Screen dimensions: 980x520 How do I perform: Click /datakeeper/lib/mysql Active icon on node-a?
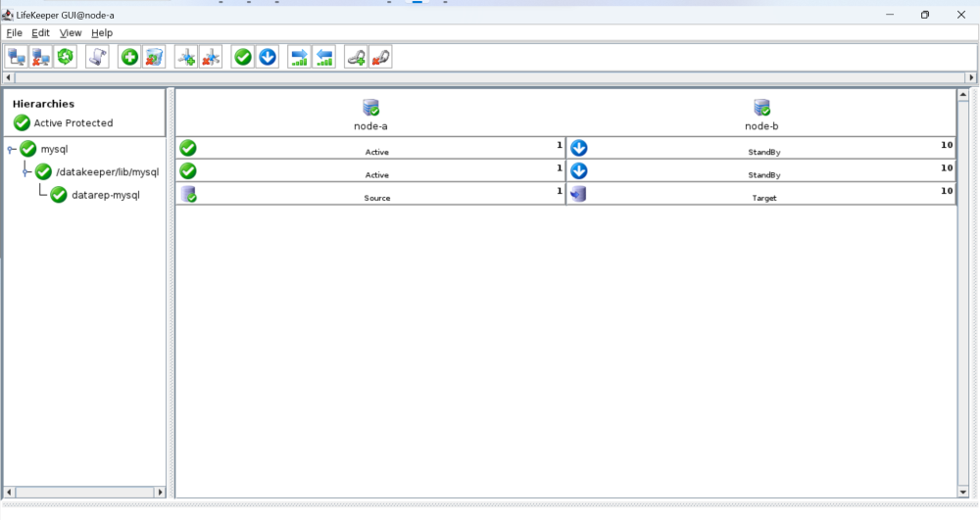click(188, 171)
